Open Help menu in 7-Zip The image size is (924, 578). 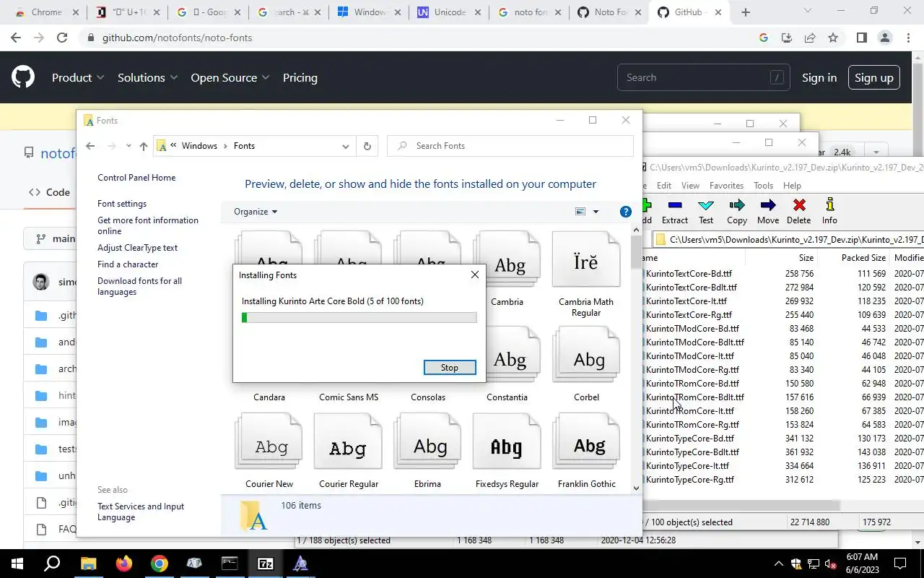click(x=792, y=186)
